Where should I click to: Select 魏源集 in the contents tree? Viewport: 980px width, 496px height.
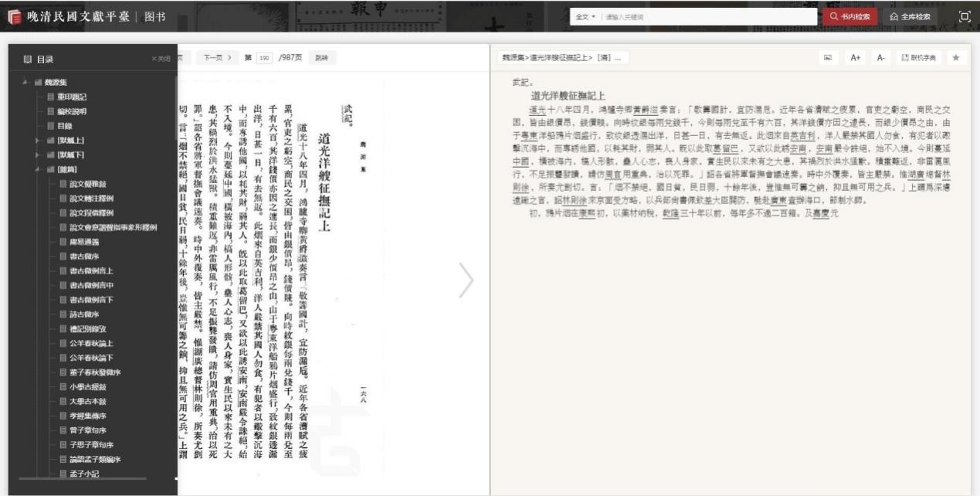pyautogui.click(x=56, y=82)
